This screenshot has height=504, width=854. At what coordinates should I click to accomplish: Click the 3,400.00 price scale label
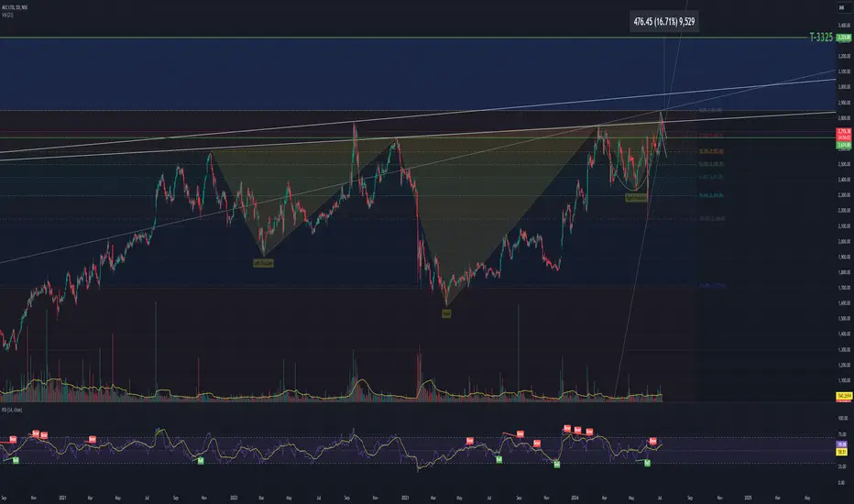pyautogui.click(x=844, y=26)
